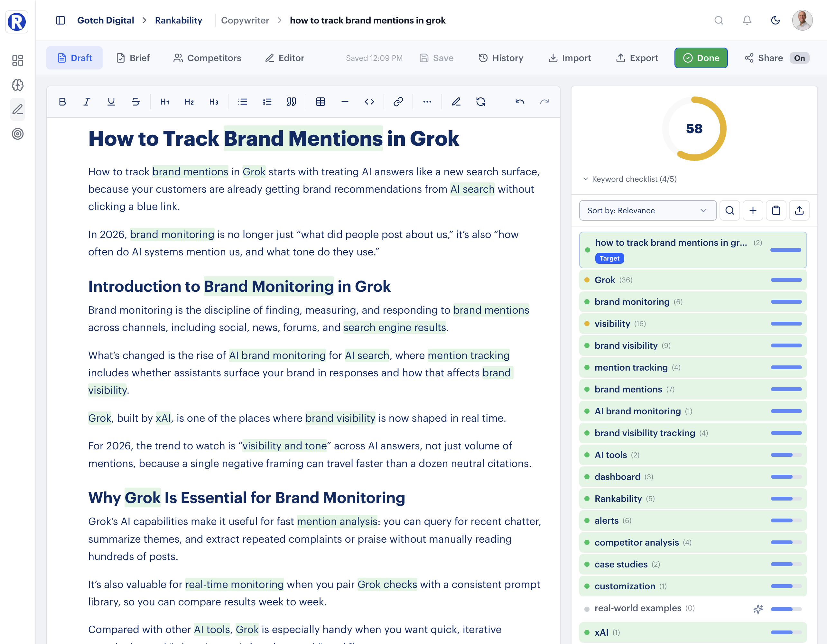Open the Competitors tab
The height and width of the screenshot is (644, 827).
(207, 58)
